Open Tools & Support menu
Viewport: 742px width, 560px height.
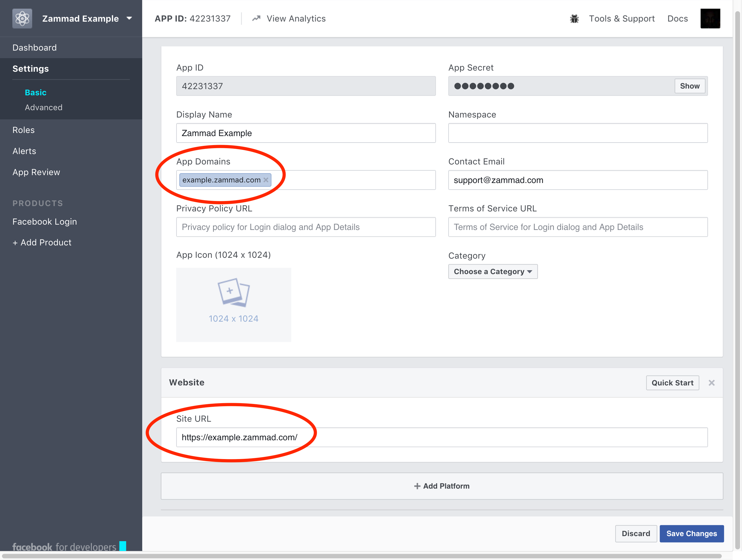point(622,19)
